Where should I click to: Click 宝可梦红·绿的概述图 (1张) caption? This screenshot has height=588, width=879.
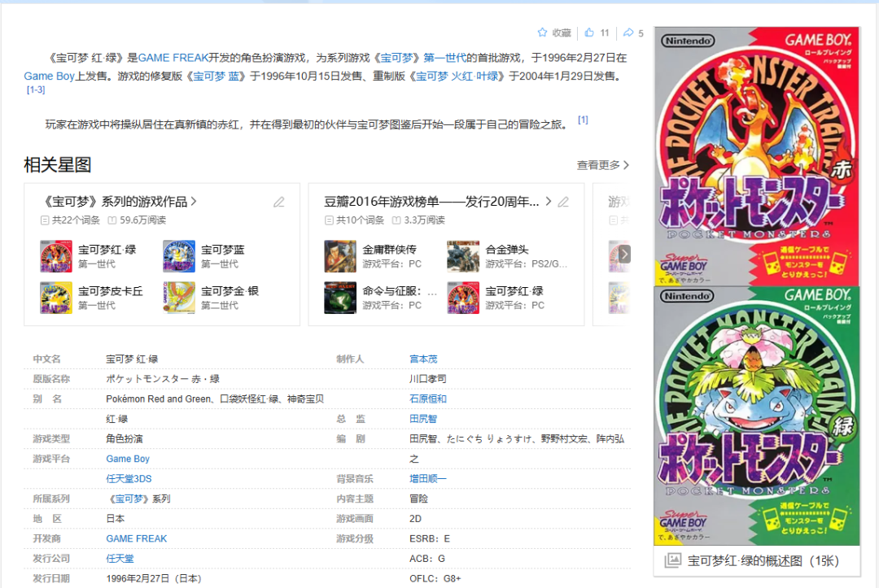763,560
